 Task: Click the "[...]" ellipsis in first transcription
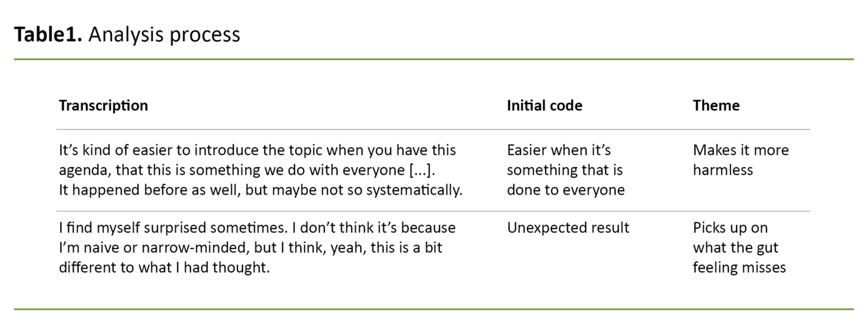click(422, 170)
